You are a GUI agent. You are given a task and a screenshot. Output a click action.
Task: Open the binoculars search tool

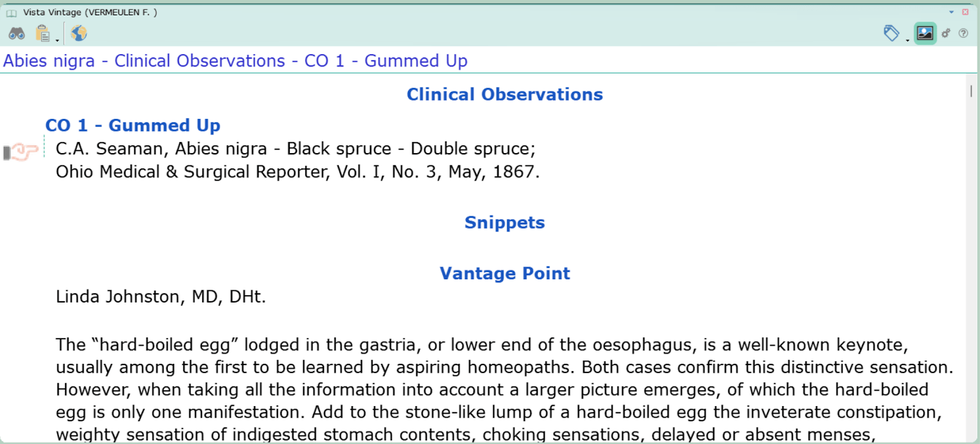coord(17,33)
